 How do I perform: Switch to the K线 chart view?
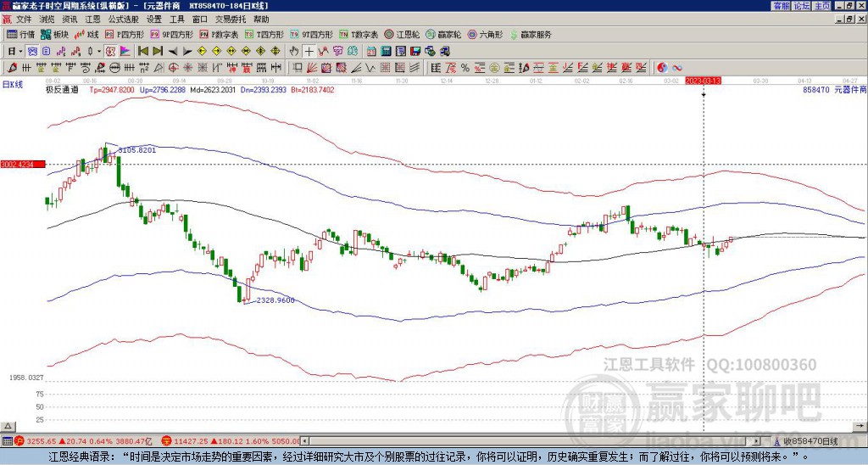coord(87,34)
